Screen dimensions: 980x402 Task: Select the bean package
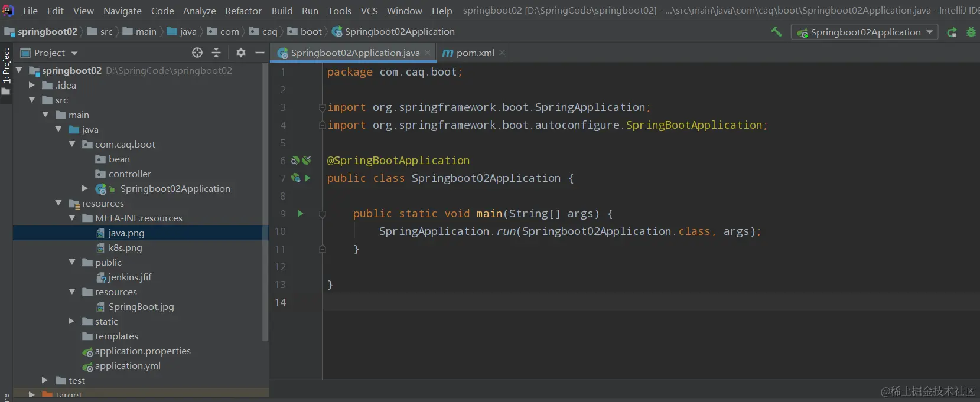(x=112, y=159)
